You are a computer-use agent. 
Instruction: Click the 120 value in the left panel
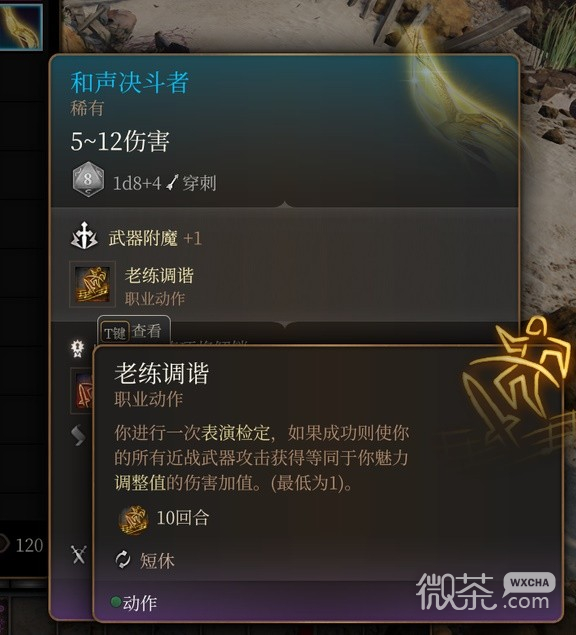pos(29,546)
